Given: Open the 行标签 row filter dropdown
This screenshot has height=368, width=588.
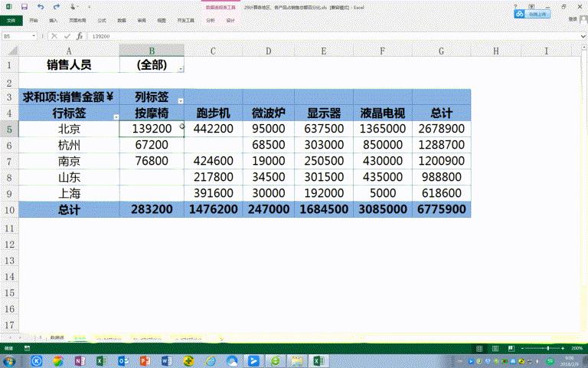Looking at the screenshot, I should coord(116,117).
